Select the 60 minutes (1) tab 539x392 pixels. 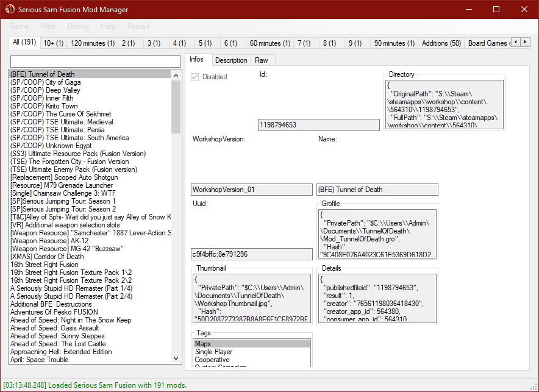pyautogui.click(x=270, y=43)
